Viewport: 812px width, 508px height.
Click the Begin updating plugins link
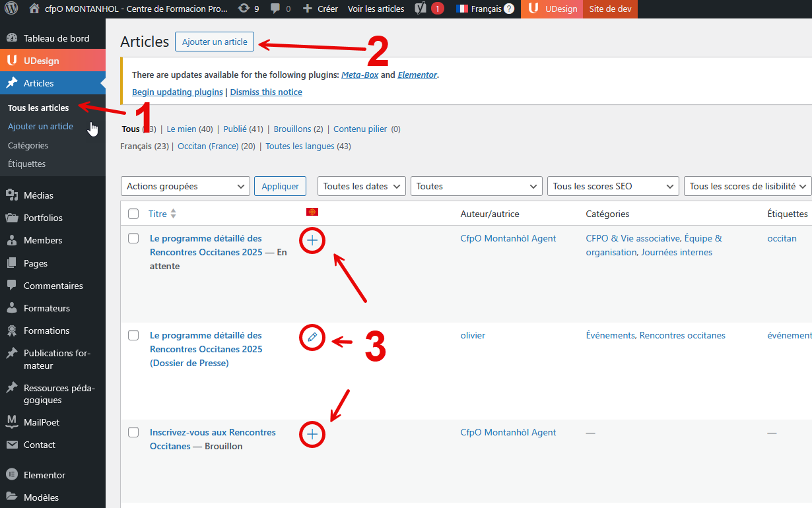[x=177, y=92]
